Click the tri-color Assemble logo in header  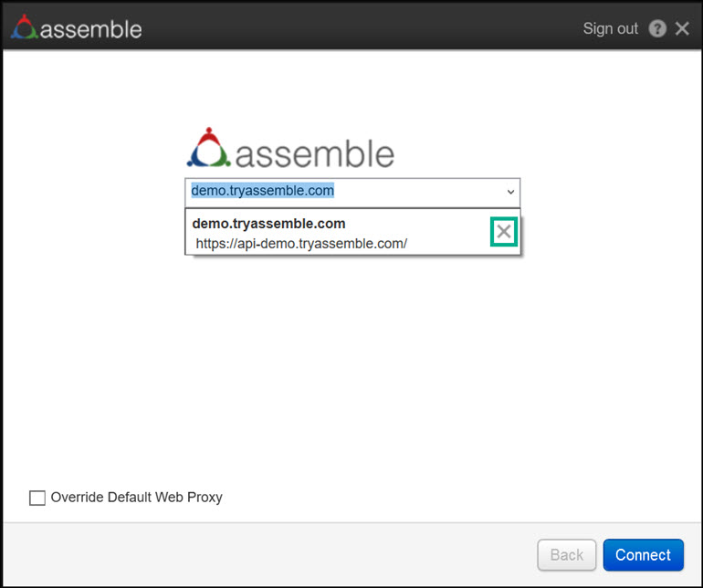(24, 27)
